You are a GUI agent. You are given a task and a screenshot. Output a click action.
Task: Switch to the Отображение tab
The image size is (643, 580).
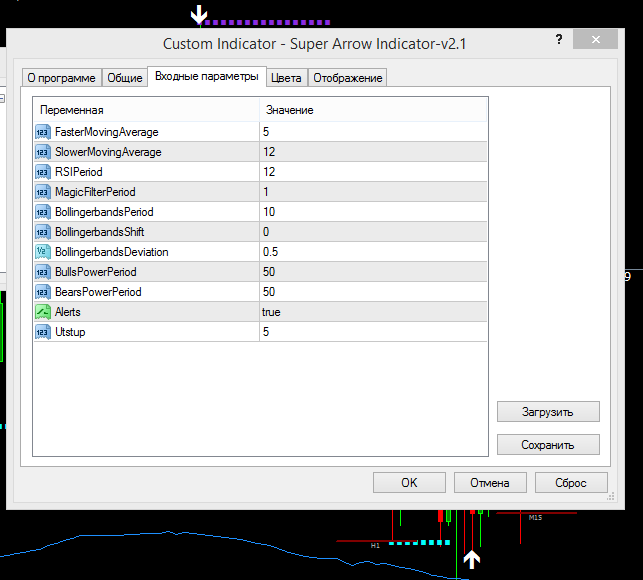coord(347,78)
